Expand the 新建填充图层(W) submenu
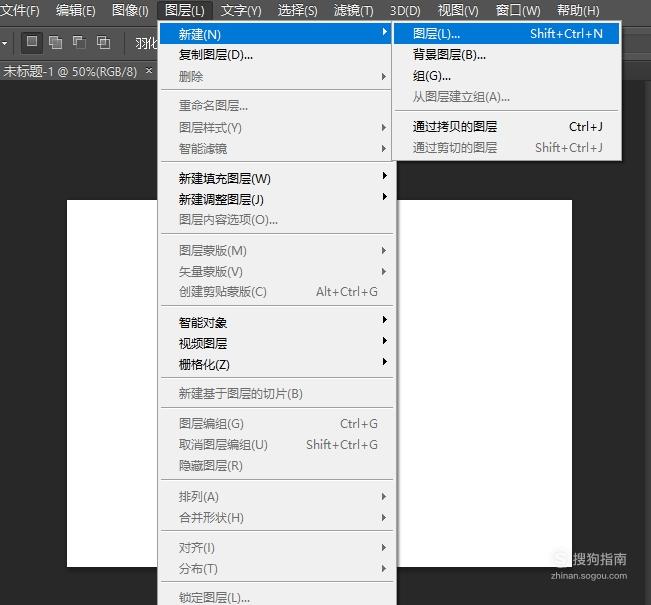This screenshot has width=651, height=605. (275, 178)
